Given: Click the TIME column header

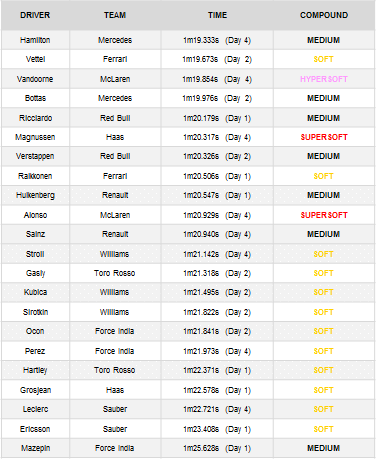Looking at the screenshot, I should tap(217, 15).
